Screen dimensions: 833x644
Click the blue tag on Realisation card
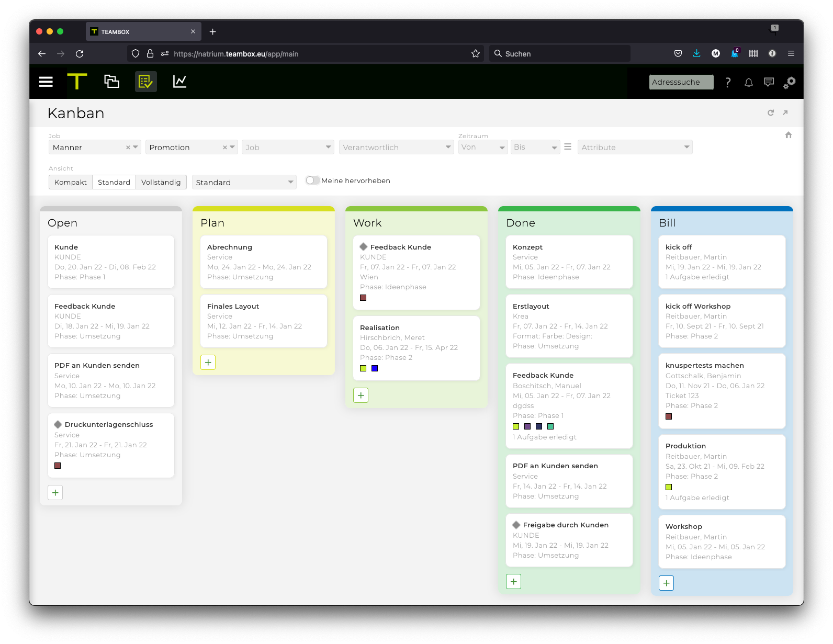click(375, 368)
